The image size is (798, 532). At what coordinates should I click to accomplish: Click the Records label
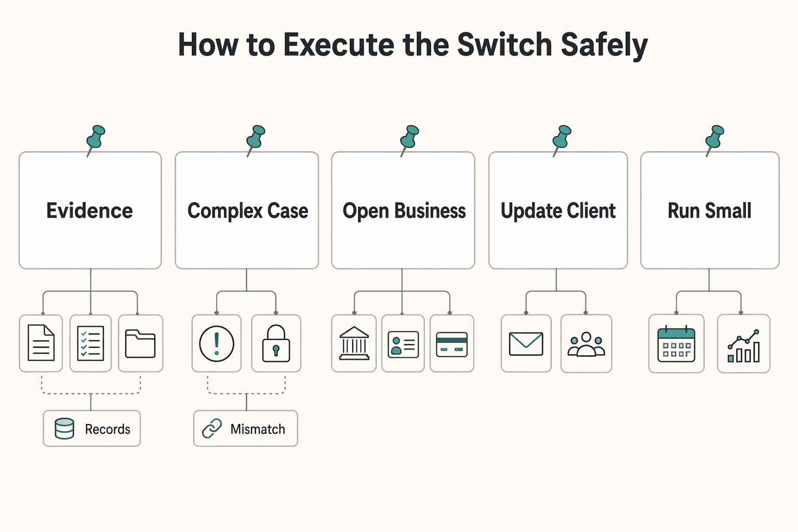[108, 429]
